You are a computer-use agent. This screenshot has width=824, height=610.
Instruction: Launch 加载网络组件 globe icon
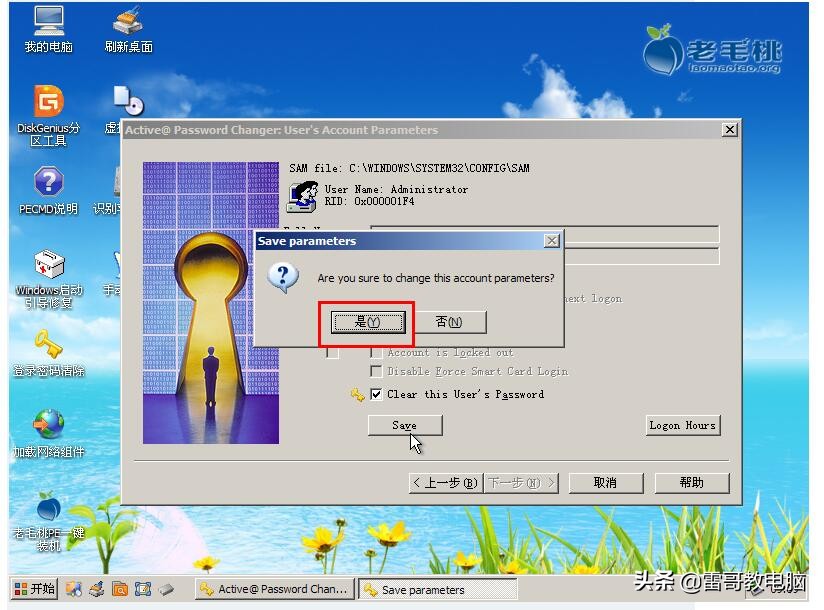tap(49, 433)
